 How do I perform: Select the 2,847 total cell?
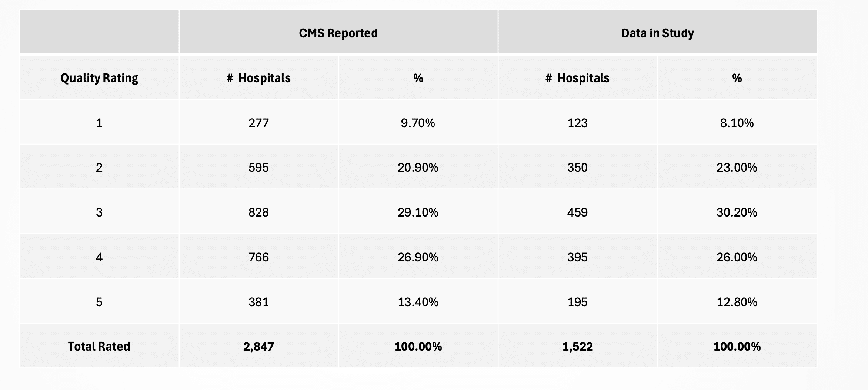tap(258, 346)
